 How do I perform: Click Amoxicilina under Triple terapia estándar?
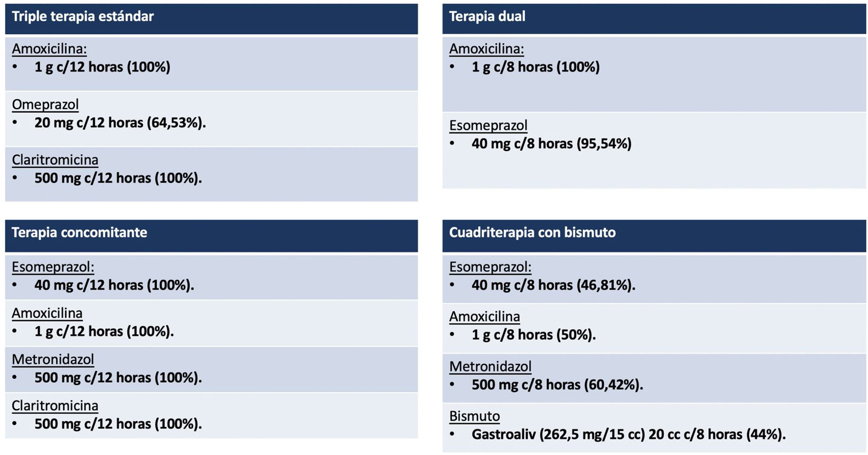(49, 49)
